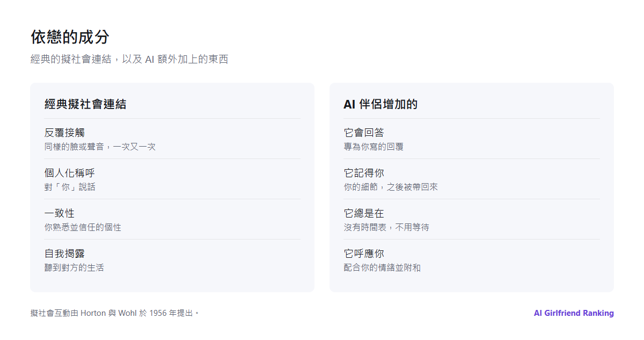Viewport: 644px width, 340px height.
Task: Select the row title 它記得你
Action: (x=364, y=173)
